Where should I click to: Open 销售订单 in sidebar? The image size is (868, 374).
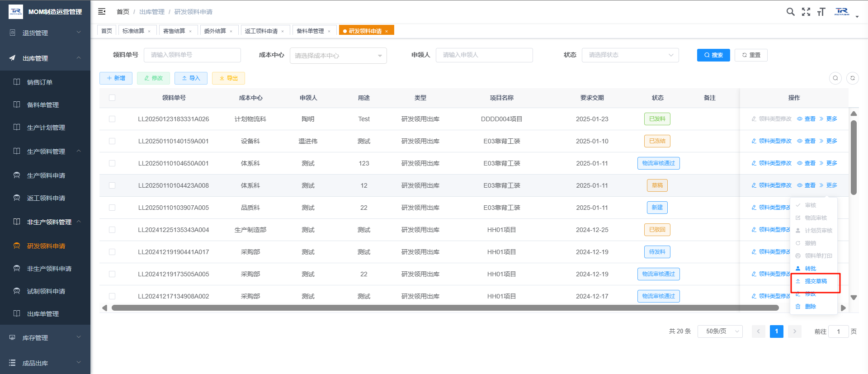click(45, 82)
